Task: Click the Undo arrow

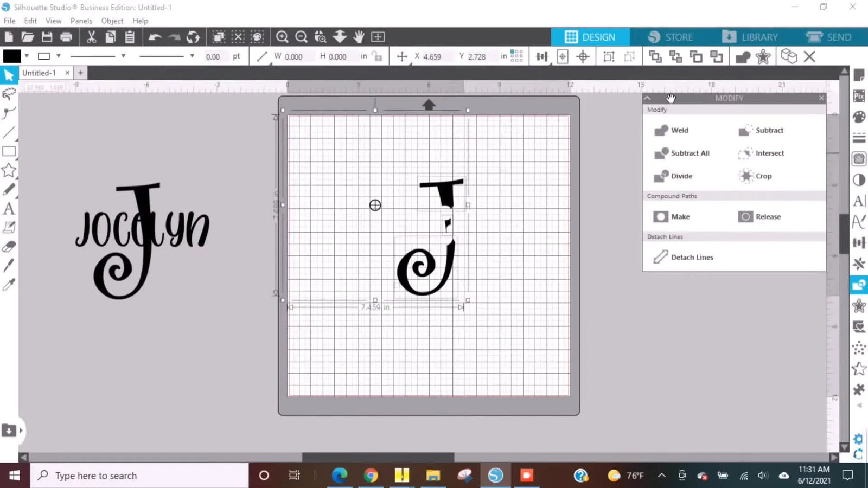Action: coord(155,37)
